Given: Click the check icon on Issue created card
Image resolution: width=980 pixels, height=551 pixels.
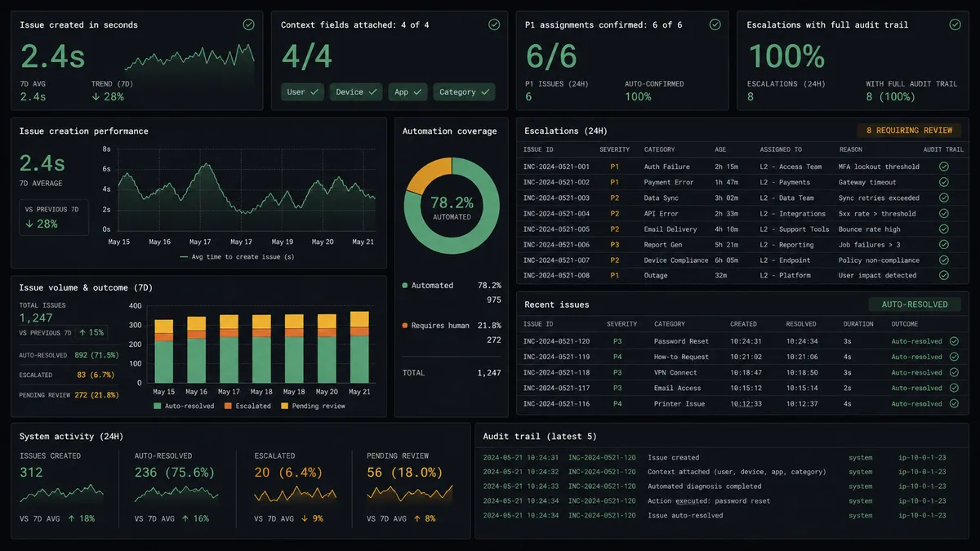Looking at the screenshot, I should click(x=248, y=24).
